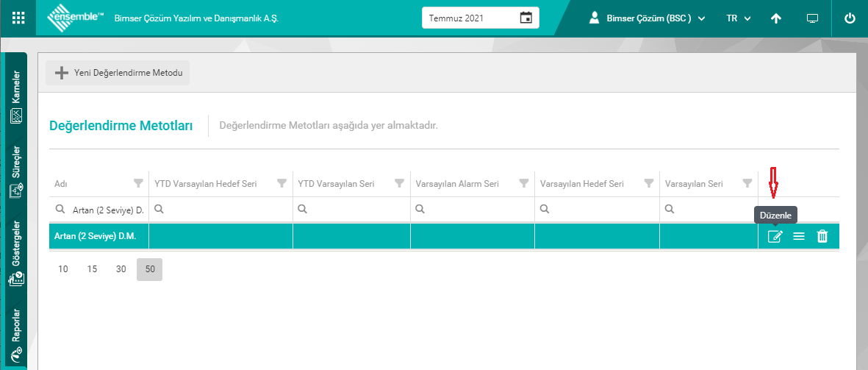The image size is (868, 370).
Task: Open the calendar date picker icon
Action: tap(526, 18)
